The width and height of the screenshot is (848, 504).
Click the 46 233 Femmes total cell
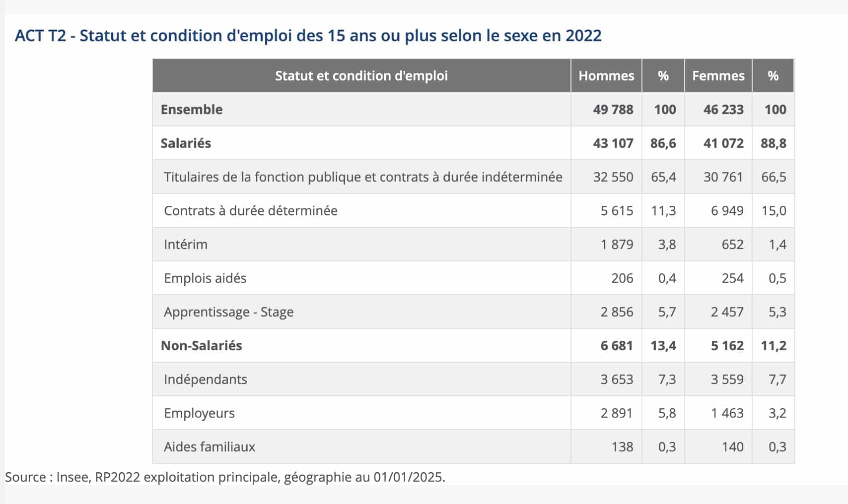pyautogui.click(x=723, y=110)
